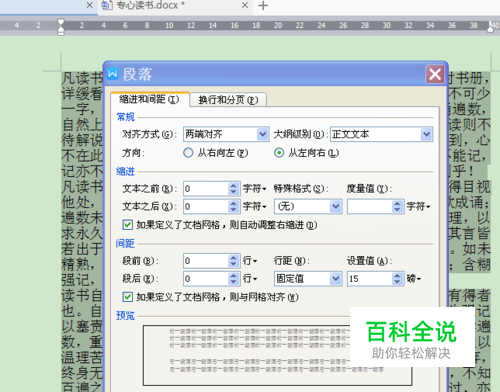Toggle 与网格对齐 checkbox
This screenshot has height=392, width=500.
pos(127,297)
